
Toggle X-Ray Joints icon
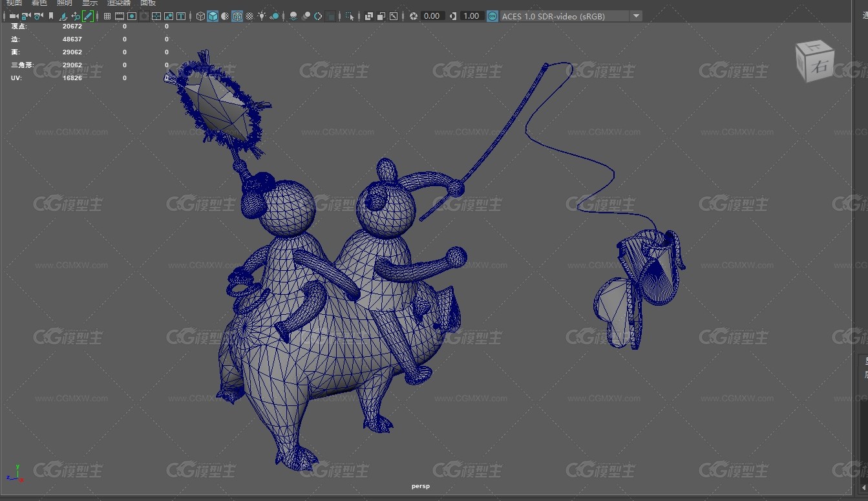tap(393, 16)
